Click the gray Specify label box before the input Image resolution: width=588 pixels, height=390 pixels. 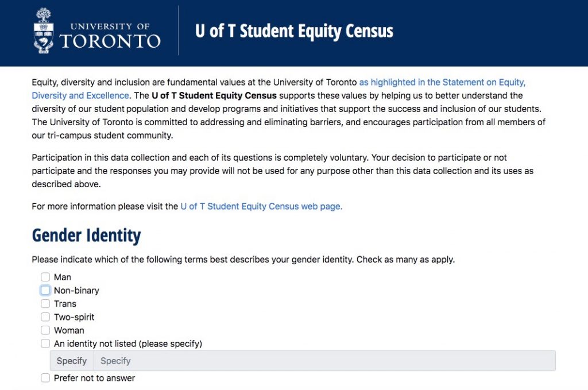(72, 361)
